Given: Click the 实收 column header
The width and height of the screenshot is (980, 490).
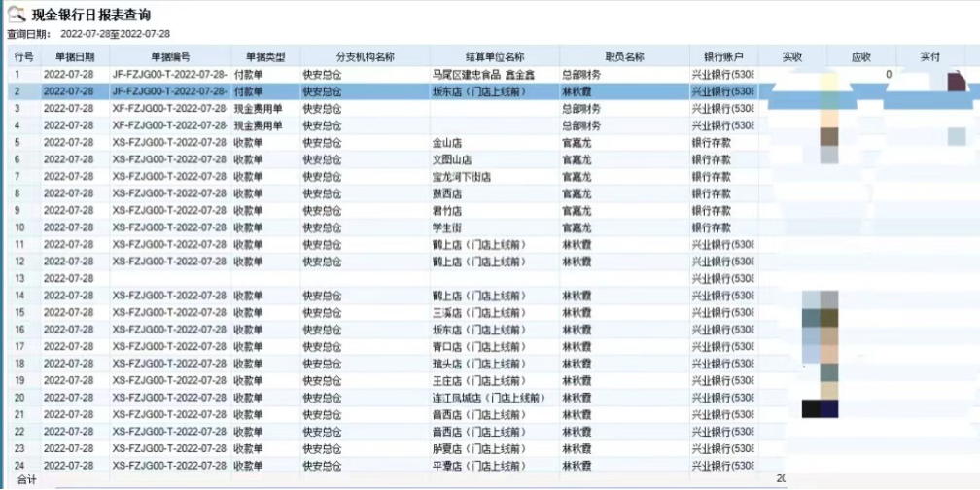Looking at the screenshot, I should (792, 57).
